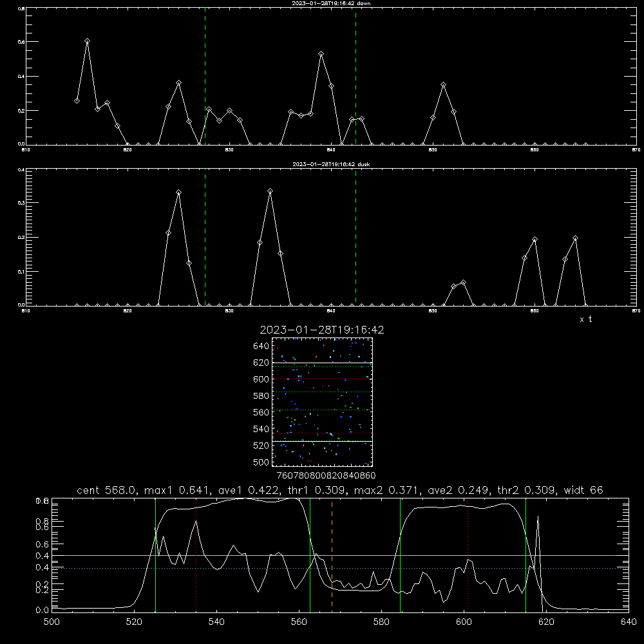Click the diamond peak near 834 in dusk plot
Image resolution: width=644 pixels, height=644 pixels.
pos(270,191)
